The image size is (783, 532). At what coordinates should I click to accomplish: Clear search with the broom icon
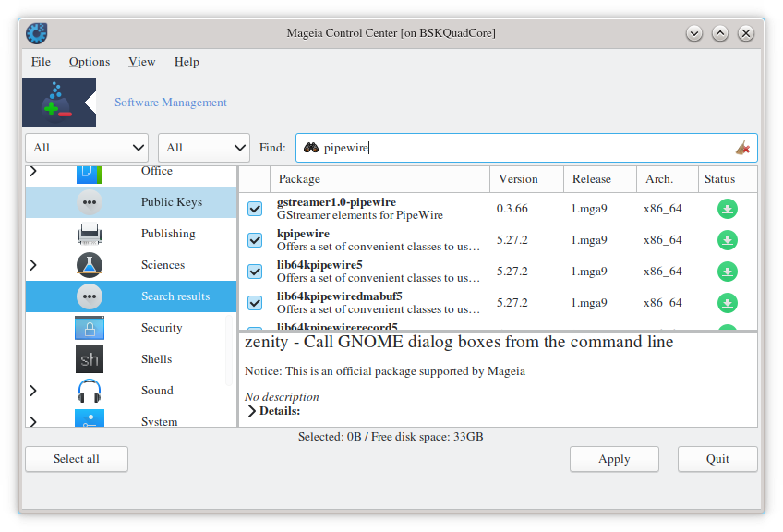pos(742,148)
